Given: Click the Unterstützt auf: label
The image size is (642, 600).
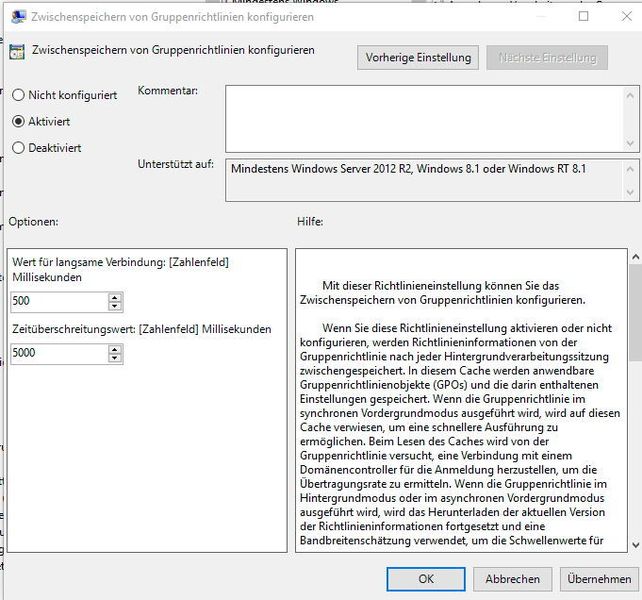Looking at the screenshot, I should pos(176,164).
